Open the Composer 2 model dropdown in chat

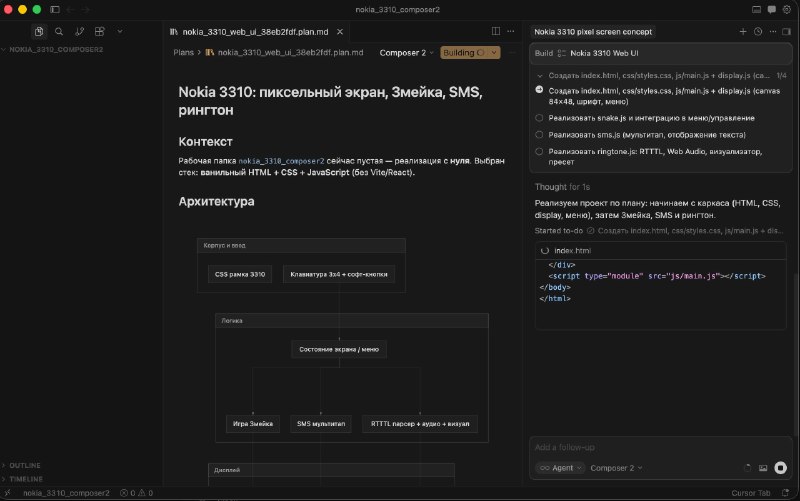pos(616,468)
